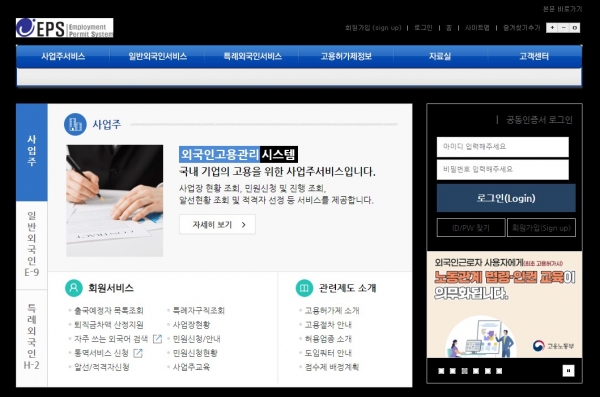The width and height of the screenshot is (600, 397).
Task: Switch to 일반외국인 E-9 side tab
Action: (x=32, y=244)
